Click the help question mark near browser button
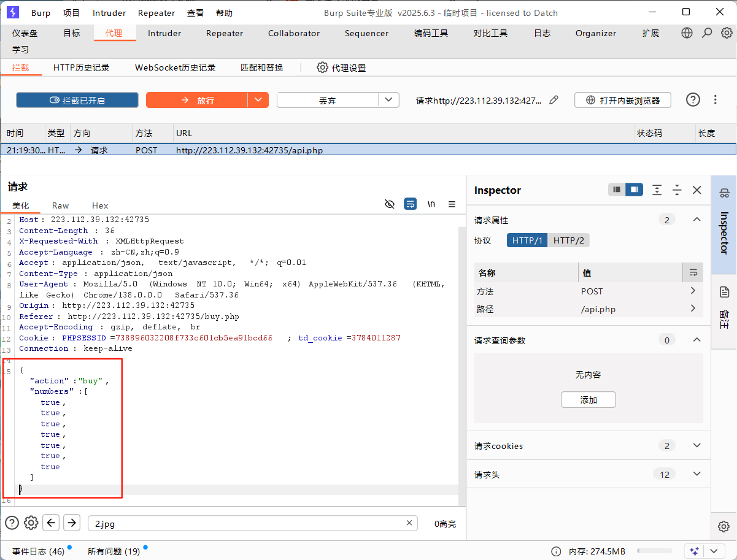 [693, 99]
